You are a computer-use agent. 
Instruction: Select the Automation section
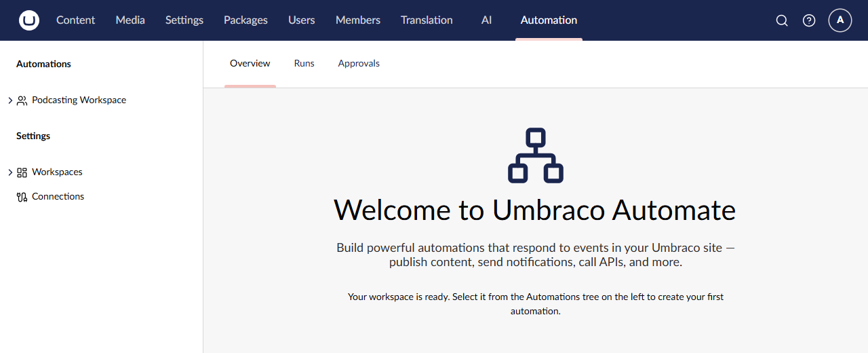coord(549,20)
